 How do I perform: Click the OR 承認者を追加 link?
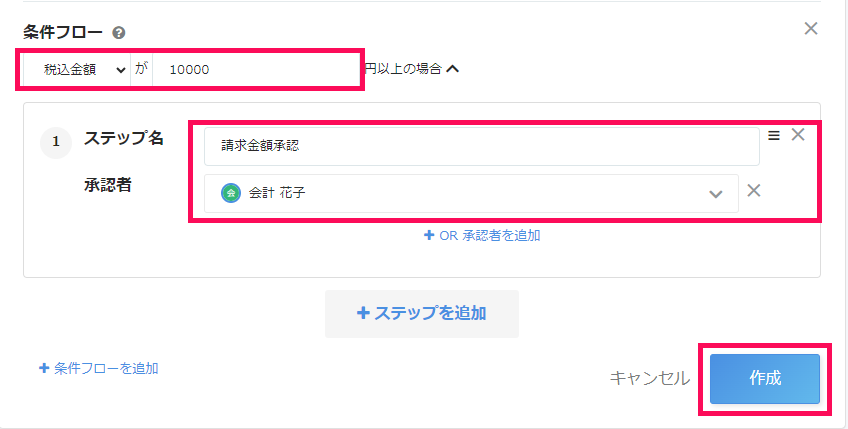(482, 235)
